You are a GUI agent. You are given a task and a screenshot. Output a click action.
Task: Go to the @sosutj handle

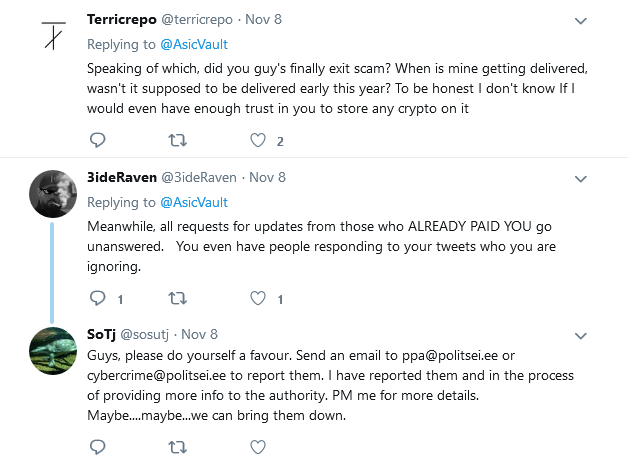pos(148,334)
